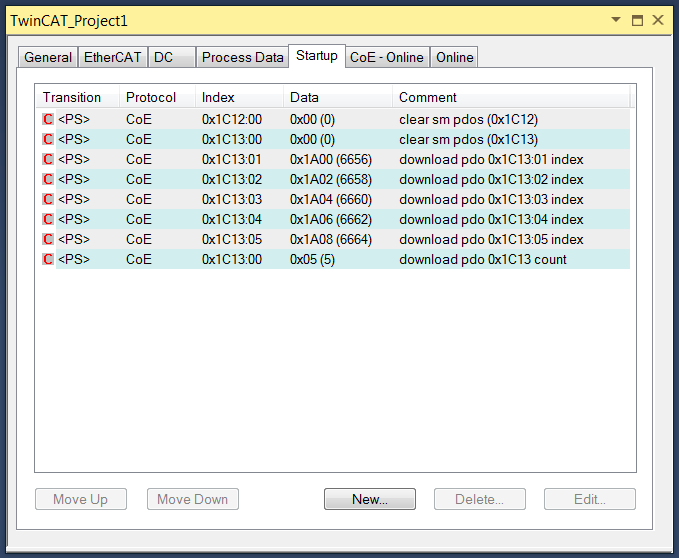Screen dimensions: 679x558
Task: Select the data value 0x1A02 (6658)
Action: click(331, 179)
